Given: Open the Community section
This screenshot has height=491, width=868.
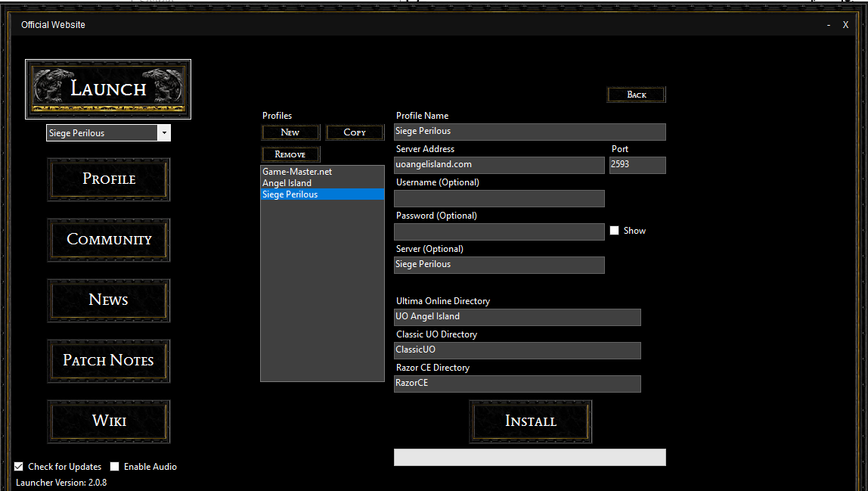Looking at the screenshot, I should pyautogui.click(x=109, y=239).
